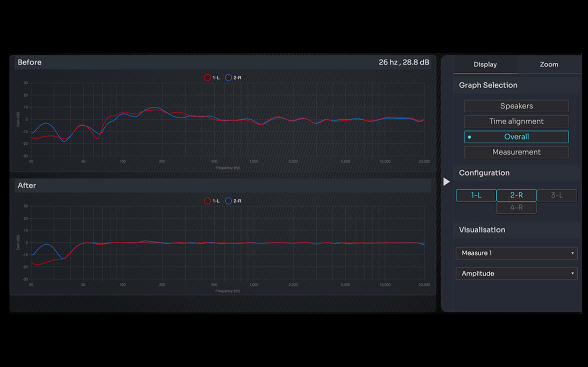The image size is (588, 367).
Task: Select the Time alignment graph view
Action: click(516, 121)
